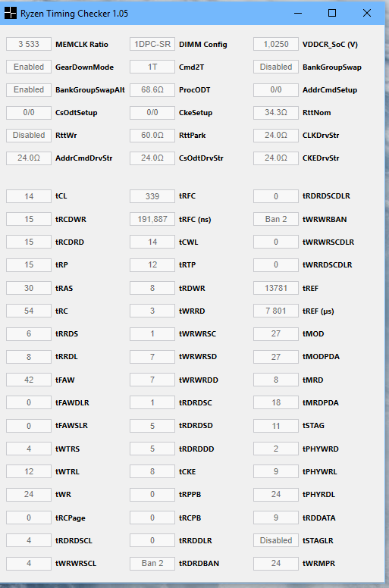Select the RttNom 34.3Ω field
Screen dimensions: 389x588
276,112
